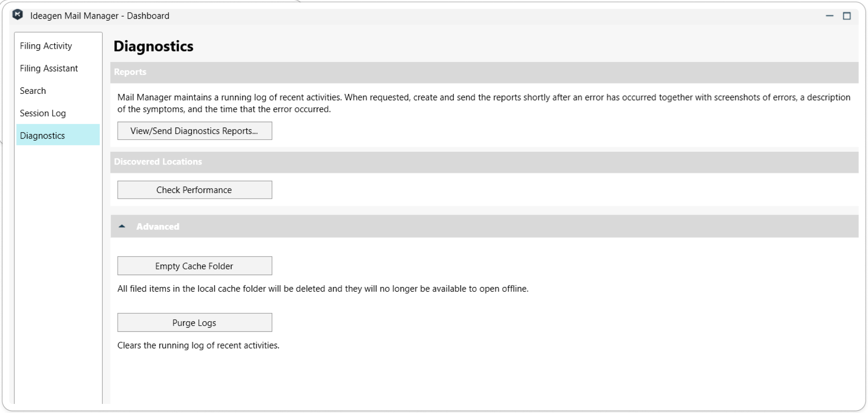Click the Reports description paragraph text
Screen dimensions: 868x413
point(483,103)
